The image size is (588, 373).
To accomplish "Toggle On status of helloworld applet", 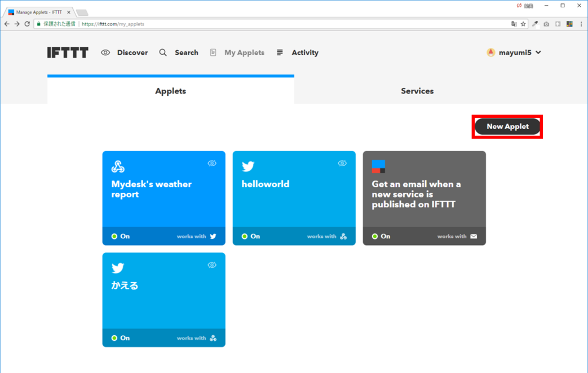I will tap(251, 236).
